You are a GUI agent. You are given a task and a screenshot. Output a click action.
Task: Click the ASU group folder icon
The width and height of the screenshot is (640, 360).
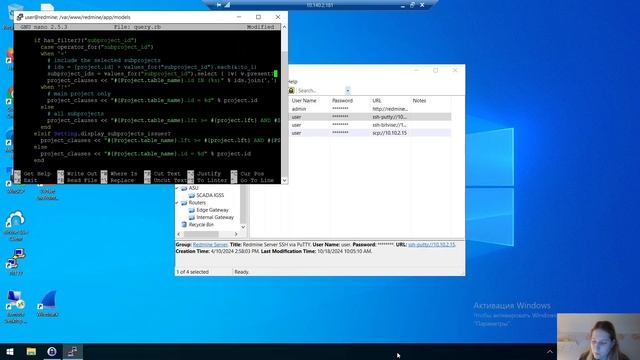184,188
